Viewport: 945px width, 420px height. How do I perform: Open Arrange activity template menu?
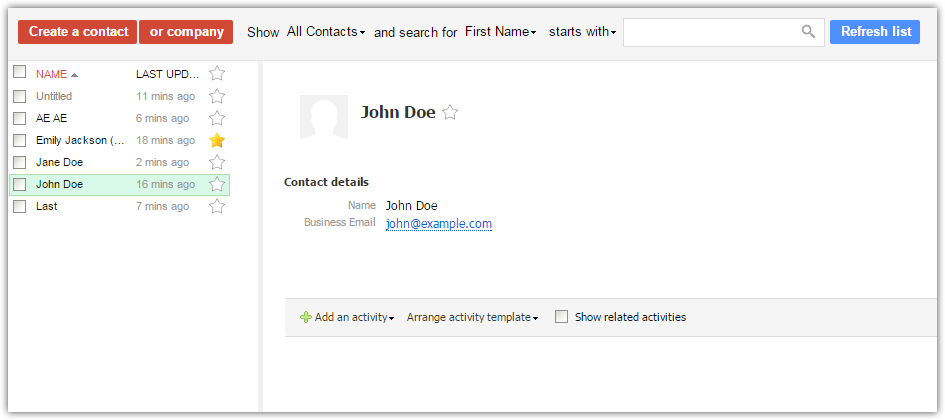click(x=472, y=317)
